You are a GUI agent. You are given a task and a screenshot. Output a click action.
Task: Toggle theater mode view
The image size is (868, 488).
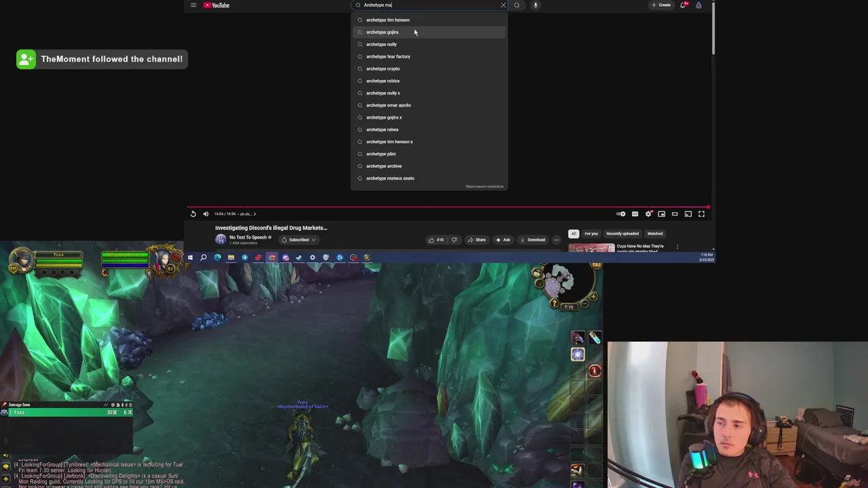pos(675,214)
